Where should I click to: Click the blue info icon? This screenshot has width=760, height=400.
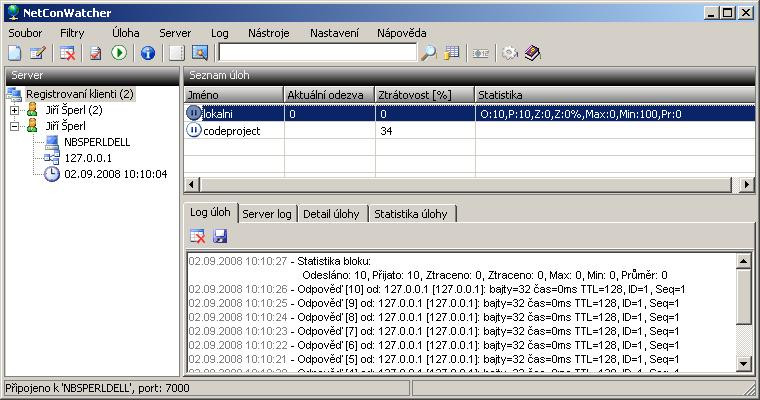pos(148,53)
